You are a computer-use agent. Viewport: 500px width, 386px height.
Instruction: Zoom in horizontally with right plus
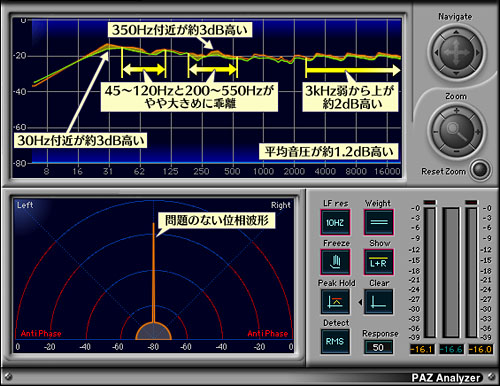click(x=478, y=132)
